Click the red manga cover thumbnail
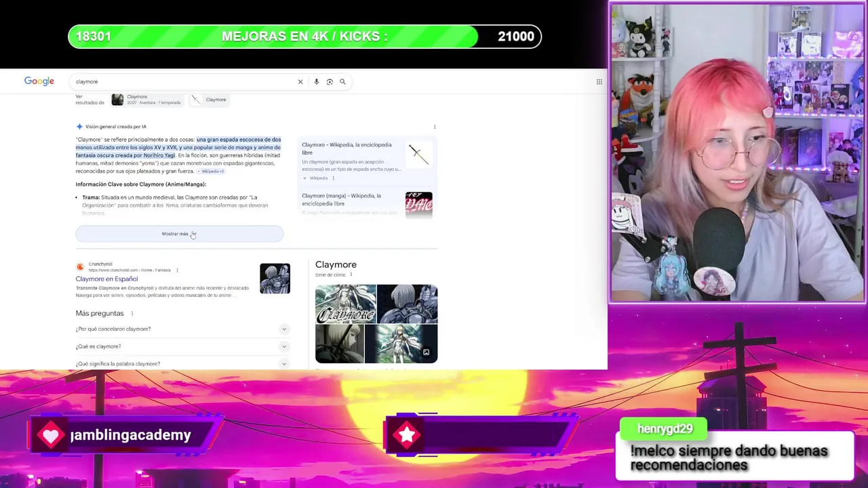 pos(418,204)
